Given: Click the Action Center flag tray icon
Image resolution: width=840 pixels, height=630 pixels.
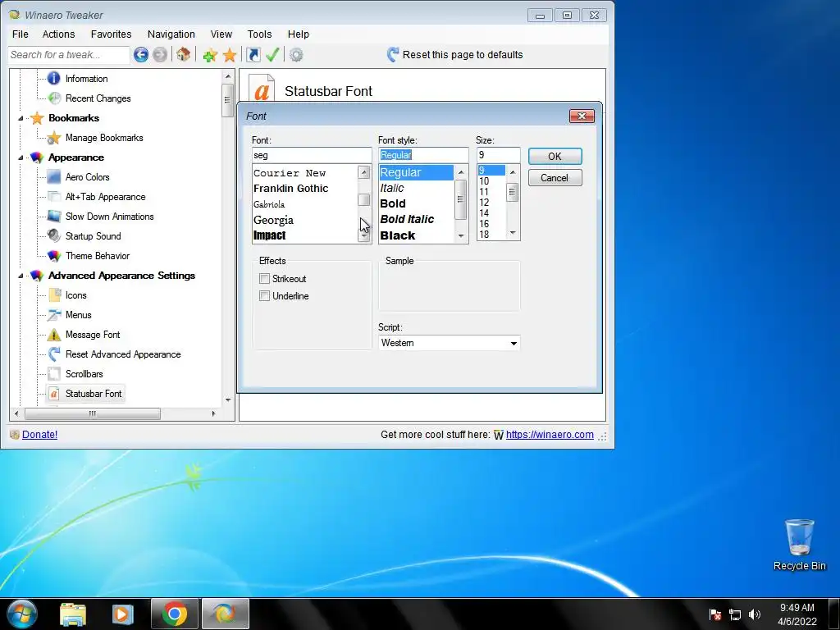Looking at the screenshot, I should click(714, 614).
